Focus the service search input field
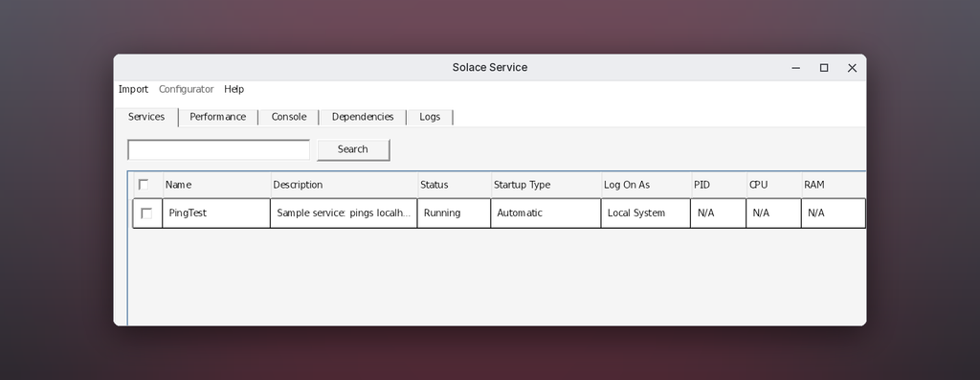Image resolution: width=980 pixels, height=380 pixels. (219, 150)
